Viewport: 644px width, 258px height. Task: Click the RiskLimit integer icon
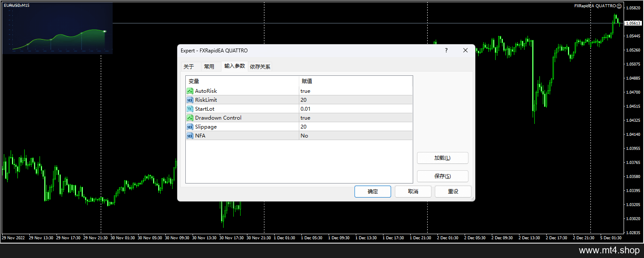click(x=190, y=100)
